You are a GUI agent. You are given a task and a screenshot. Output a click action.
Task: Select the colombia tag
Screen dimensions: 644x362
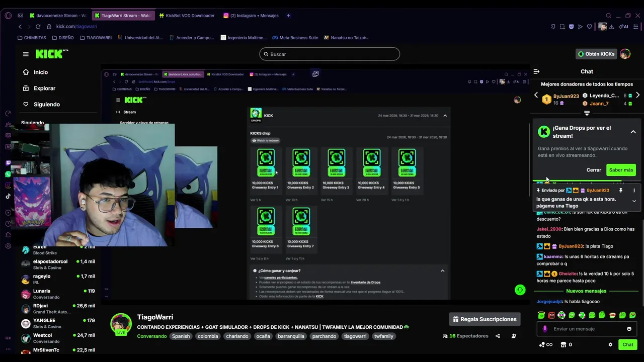click(208, 336)
